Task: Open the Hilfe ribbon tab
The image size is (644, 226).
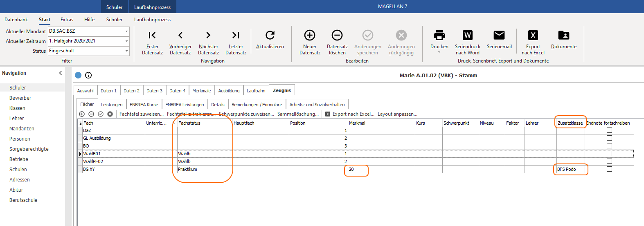Action: coord(89,20)
